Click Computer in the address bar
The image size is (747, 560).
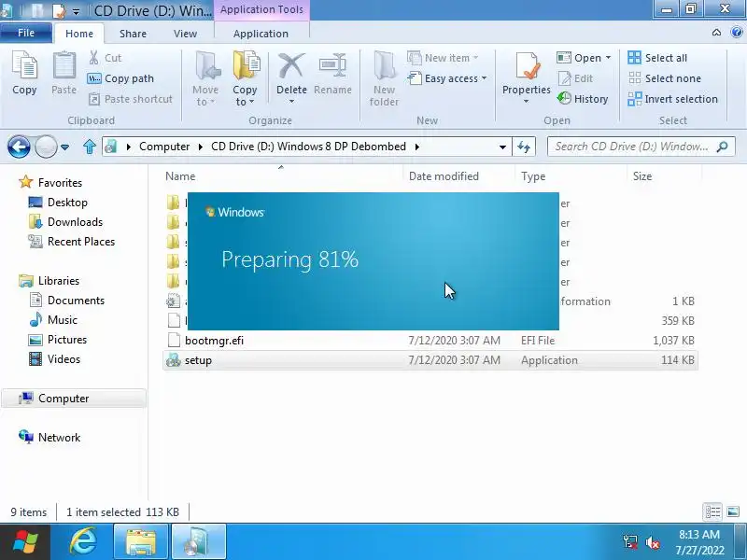164,147
